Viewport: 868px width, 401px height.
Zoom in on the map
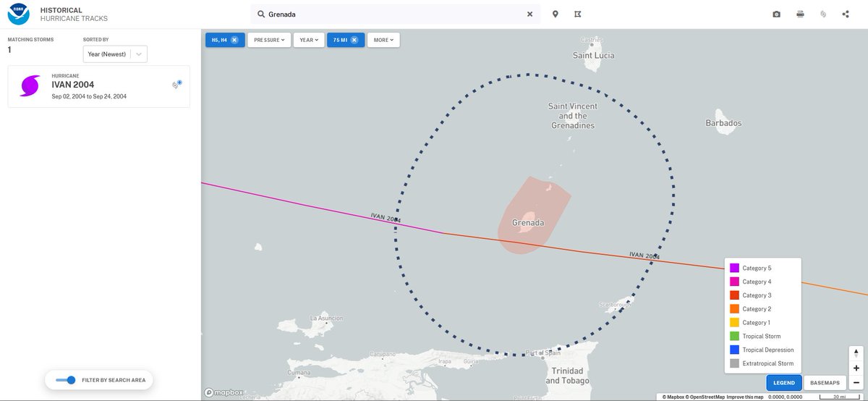click(x=856, y=368)
